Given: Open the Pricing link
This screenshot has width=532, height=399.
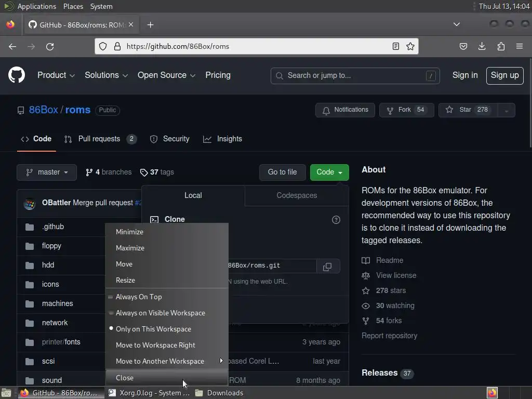Looking at the screenshot, I should pos(218,75).
